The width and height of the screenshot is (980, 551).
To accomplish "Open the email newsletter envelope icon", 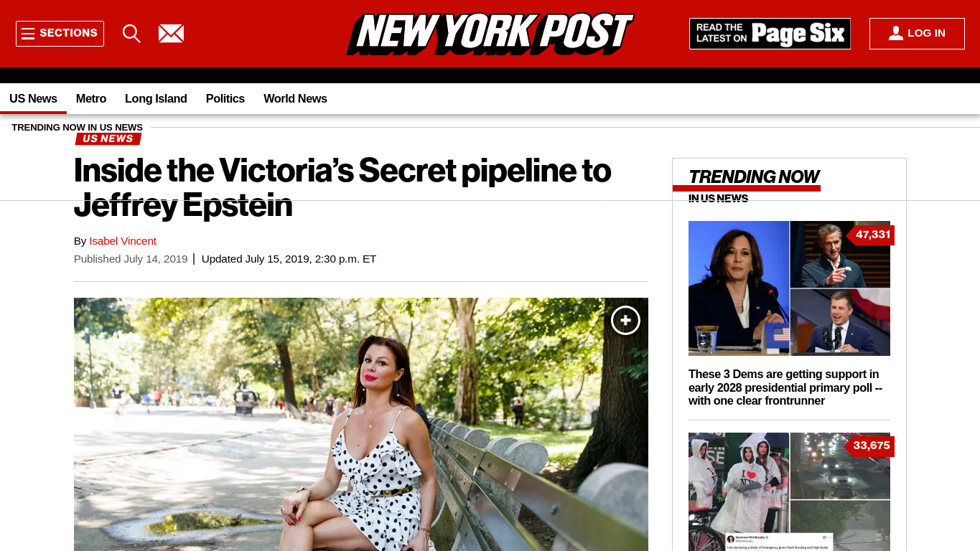I will [x=171, y=34].
